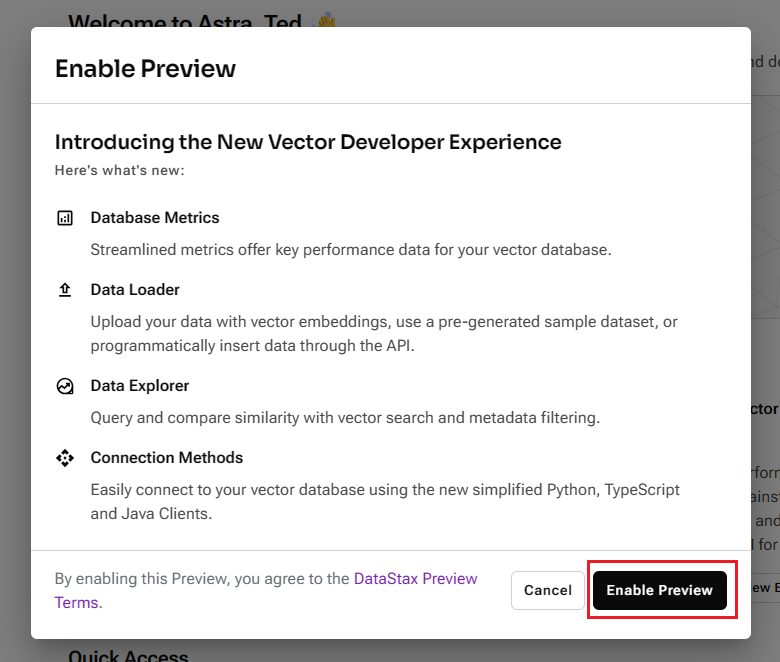This screenshot has height=662, width=780.
Task: Click the Data Explorer icon
Action: pyautogui.click(x=65, y=386)
